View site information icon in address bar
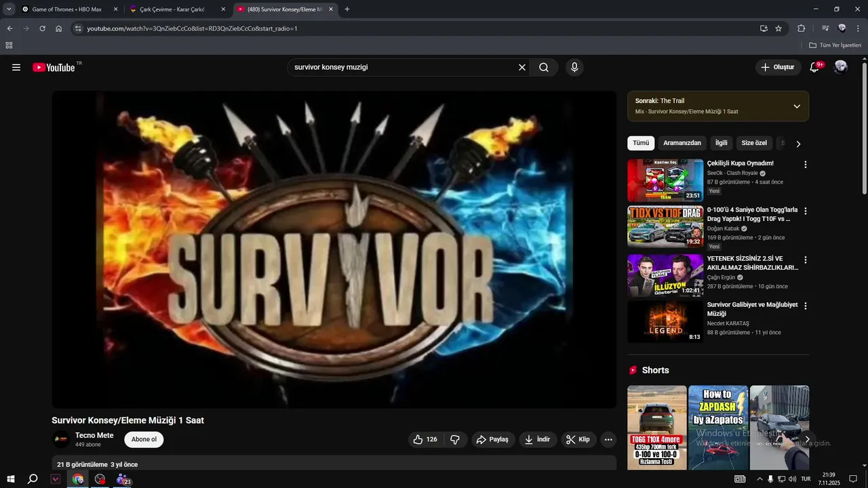868x488 pixels. 78,28
